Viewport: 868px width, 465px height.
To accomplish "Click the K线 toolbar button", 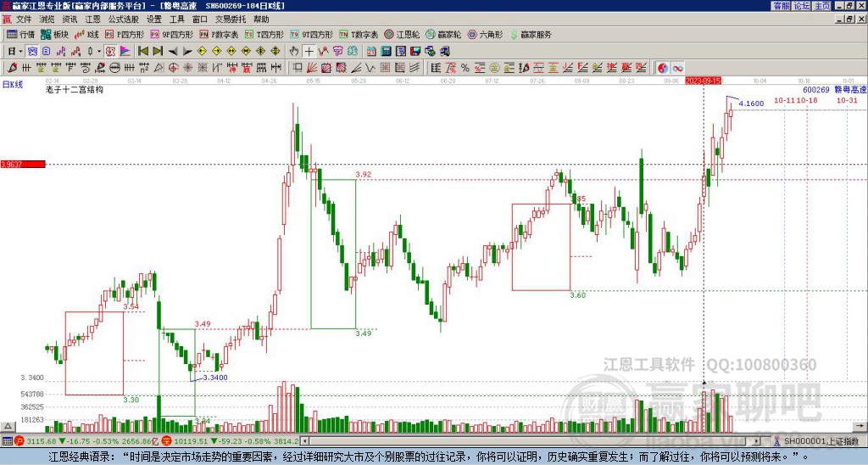I will point(86,34).
